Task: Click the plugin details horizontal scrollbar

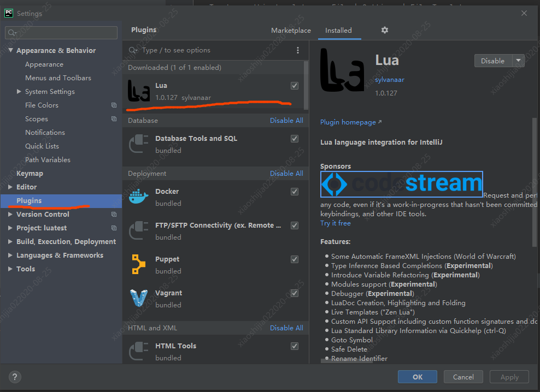Action: point(347,361)
